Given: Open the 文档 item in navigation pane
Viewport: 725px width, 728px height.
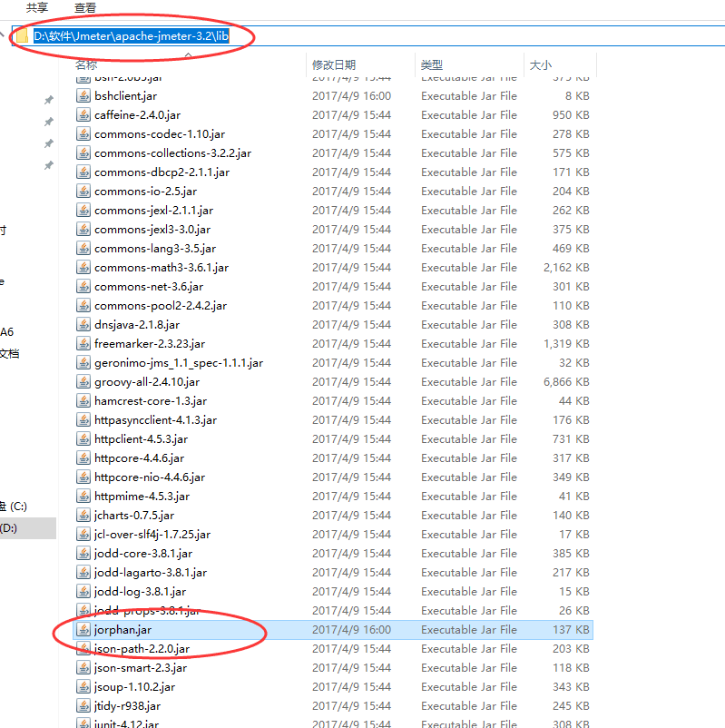Looking at the screenshot, I should (x=9, y=354).
